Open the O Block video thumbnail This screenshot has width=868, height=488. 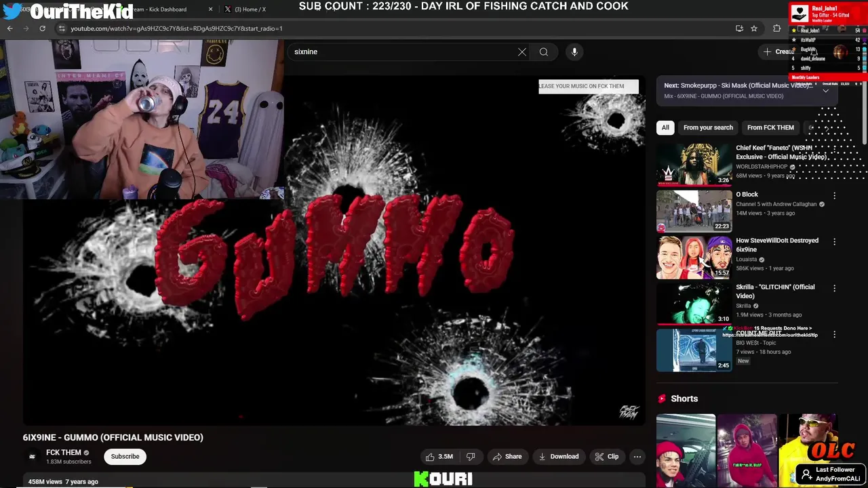694,211
